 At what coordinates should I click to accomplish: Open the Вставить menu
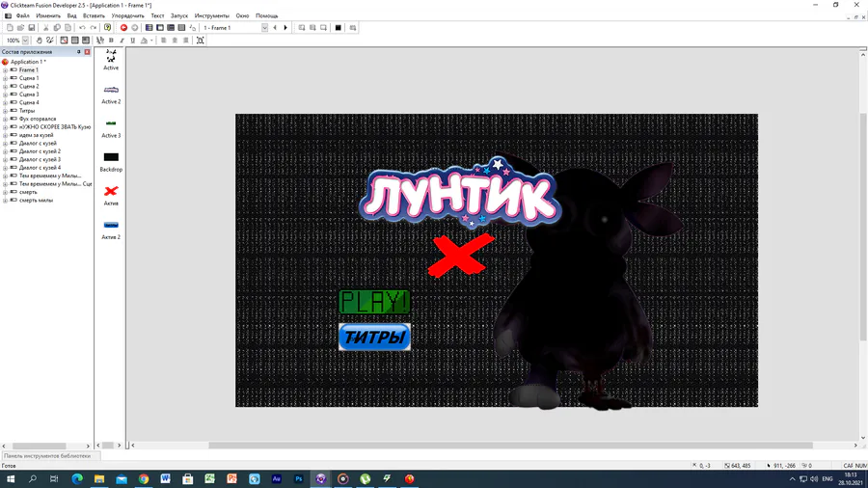point(94,16)
